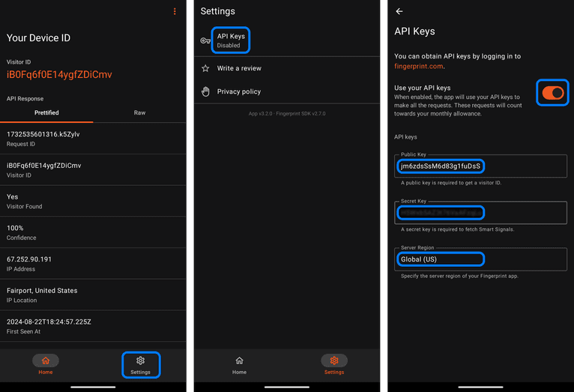Switch to the Raw response tab
The height and width of the screenshot is (392, 574).
(x=139, y=113)
